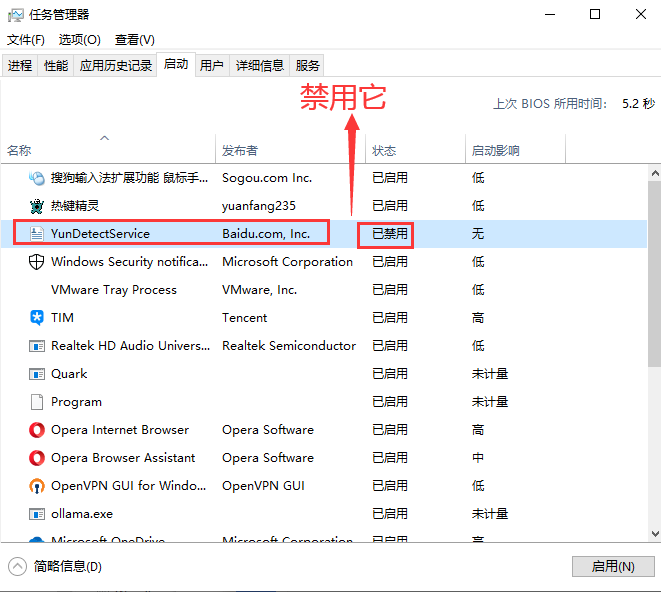Sort list by 状态 column header

click(x=384, y=151)
